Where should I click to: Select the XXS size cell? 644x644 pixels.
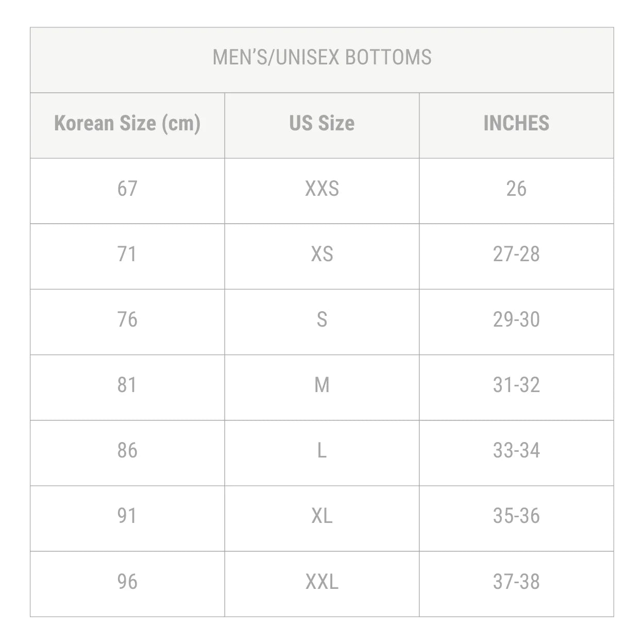[322, 189]
